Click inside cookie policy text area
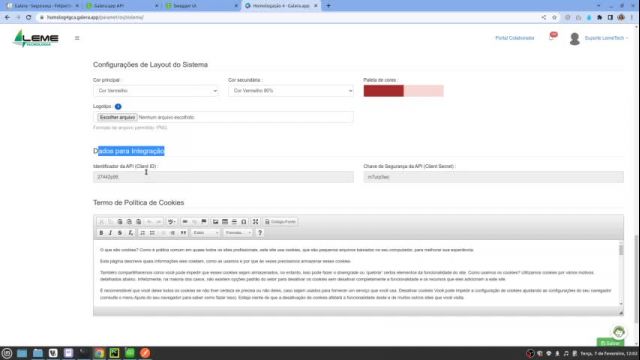 tap(355, 273)
